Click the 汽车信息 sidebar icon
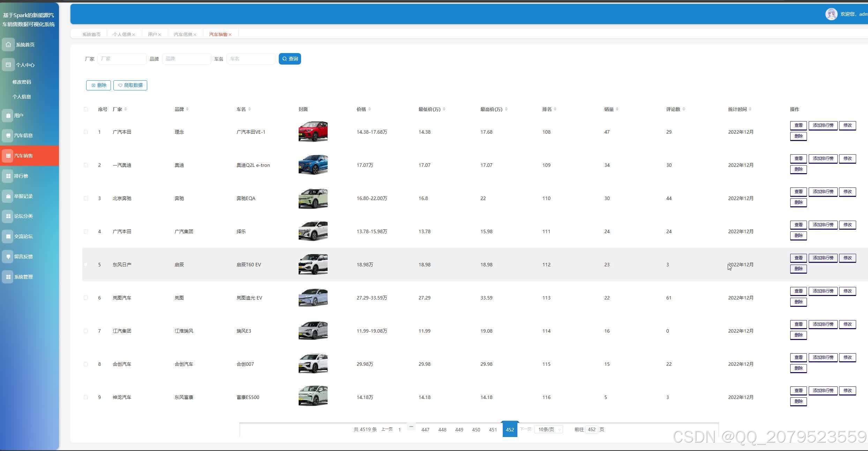The width and height of the screenshot is (868, 451). (x=8, y=135)
